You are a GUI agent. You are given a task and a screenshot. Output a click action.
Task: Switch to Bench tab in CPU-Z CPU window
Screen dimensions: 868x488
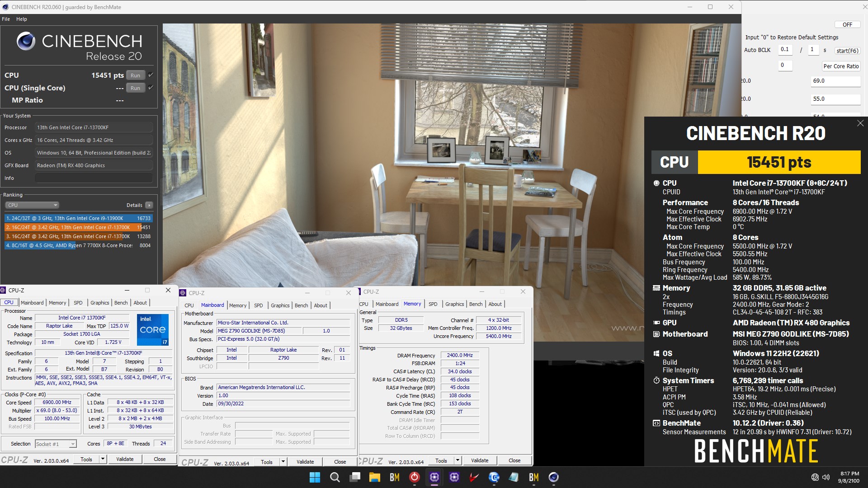pyautogui.click(x=121, y=303)
